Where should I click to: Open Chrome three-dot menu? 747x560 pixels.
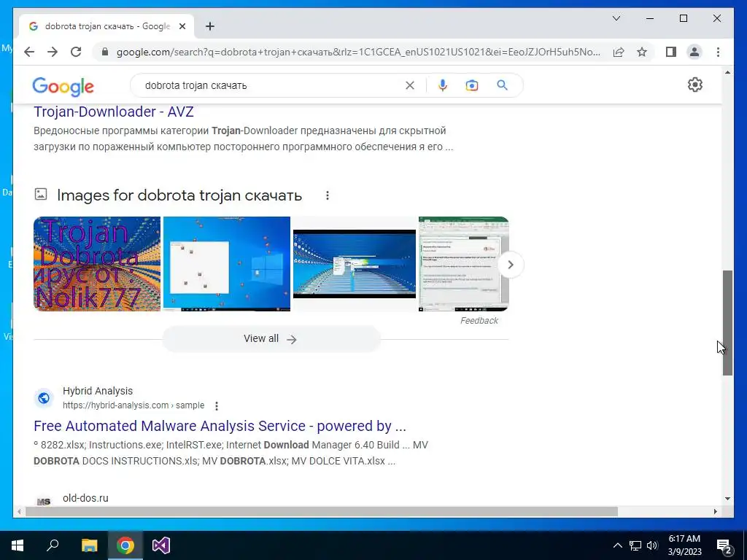tap(718, 52)
